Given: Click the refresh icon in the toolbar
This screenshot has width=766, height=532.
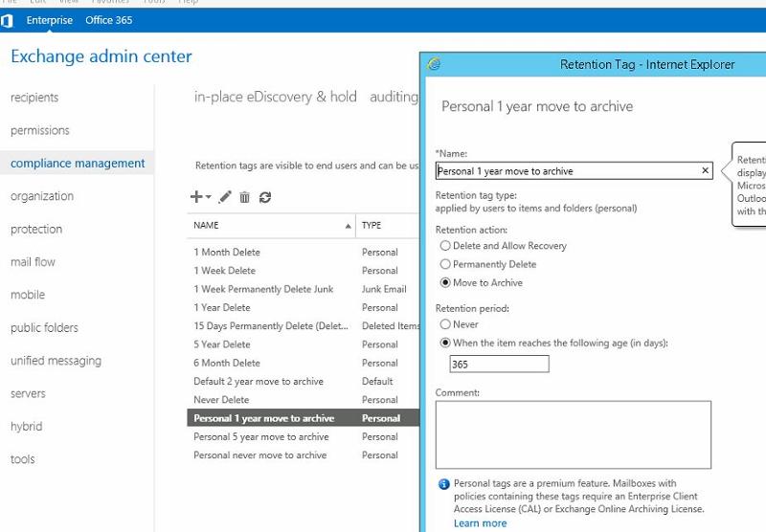Looking at the screenshot, I should (x=265, y=197).
